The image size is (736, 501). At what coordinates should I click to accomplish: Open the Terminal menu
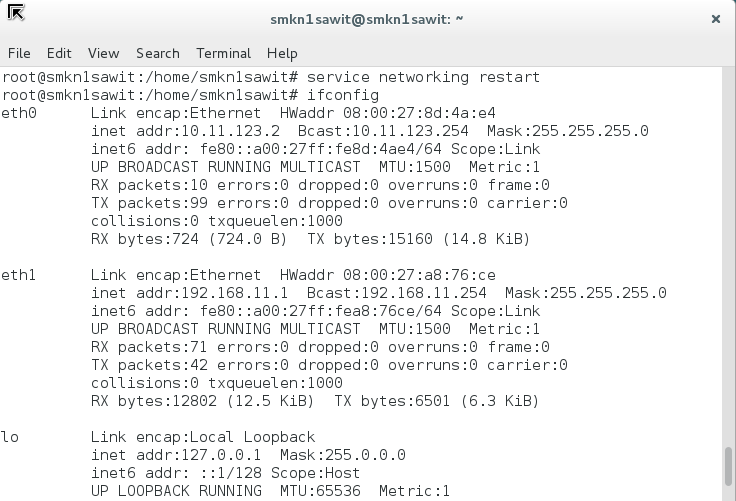coord(223,53)
